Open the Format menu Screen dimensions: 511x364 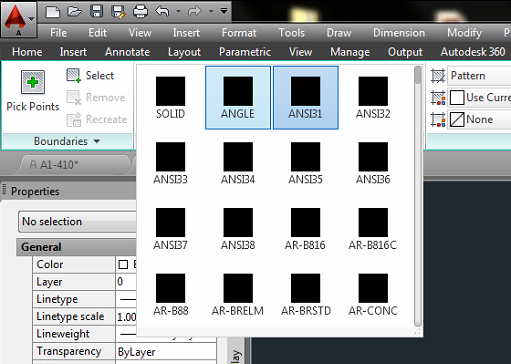(x=239, y=33)
